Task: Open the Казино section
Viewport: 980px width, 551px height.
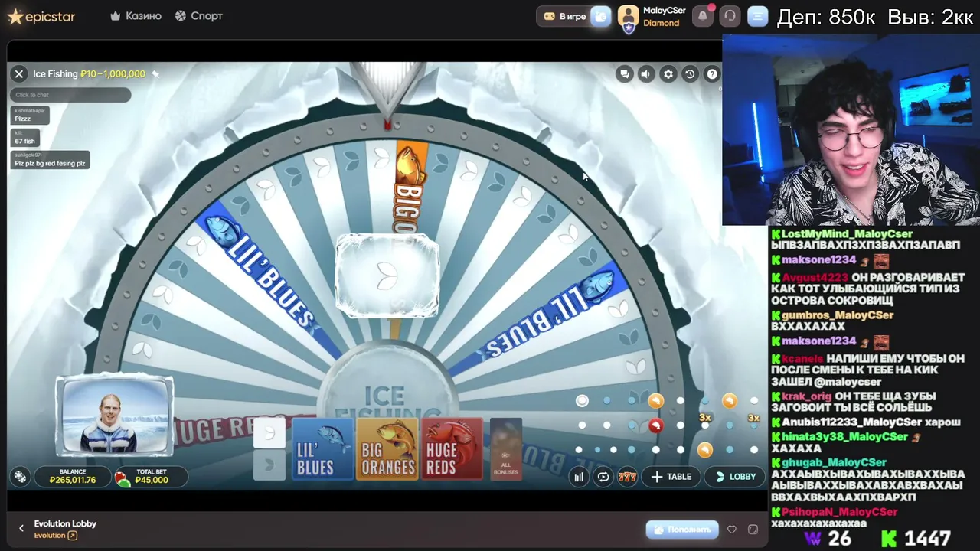Action: pos(136,16)
